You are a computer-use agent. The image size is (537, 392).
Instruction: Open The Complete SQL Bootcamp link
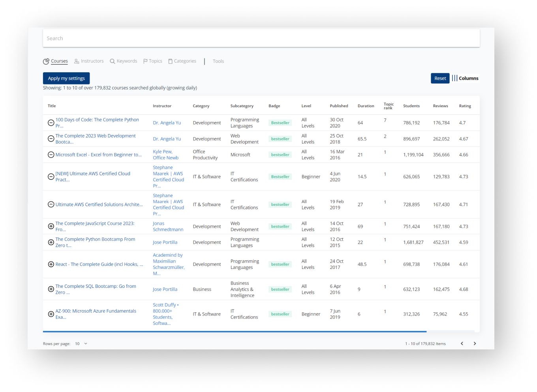96,289
